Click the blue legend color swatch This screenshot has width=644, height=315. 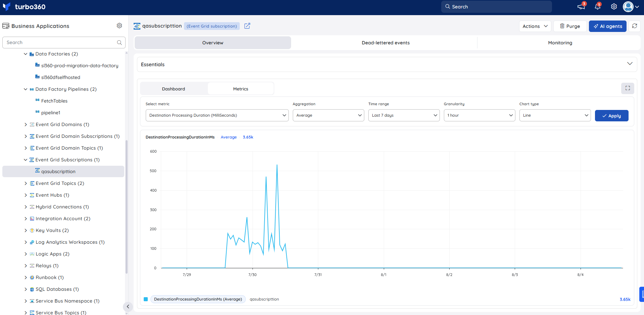pos(146,299)
